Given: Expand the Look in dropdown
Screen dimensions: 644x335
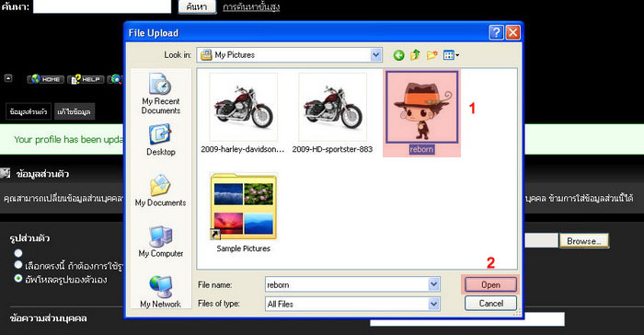Looking at the screenshot, I should pyautogui.click(x=375, y=54).
